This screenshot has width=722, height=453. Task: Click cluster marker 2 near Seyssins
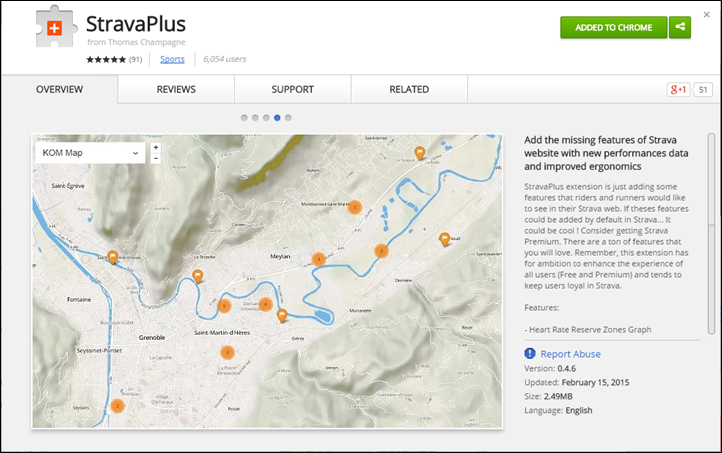tap(117, 406)
